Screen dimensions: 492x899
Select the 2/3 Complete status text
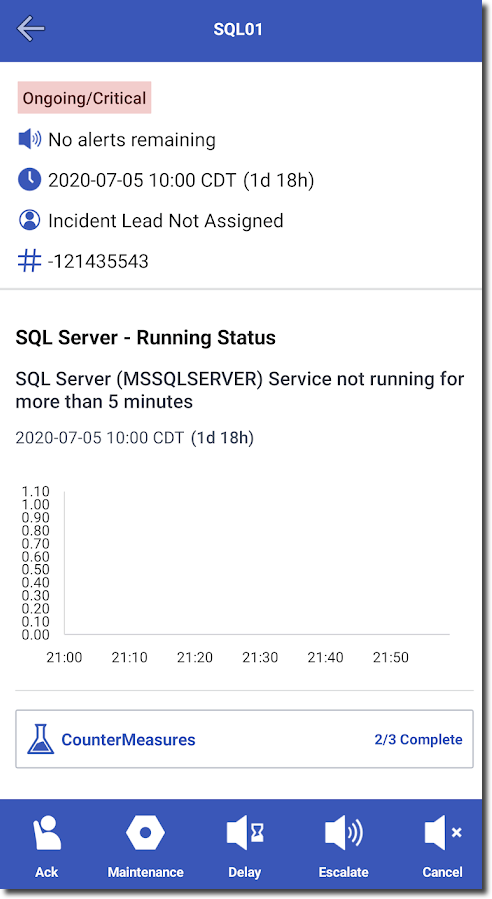click(x=419, y=740)
